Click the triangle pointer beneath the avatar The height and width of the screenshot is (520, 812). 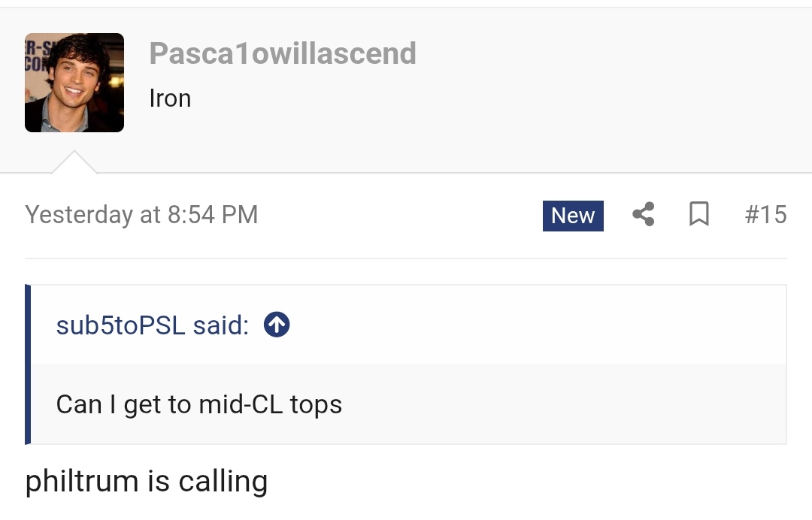tap(74, 163)
